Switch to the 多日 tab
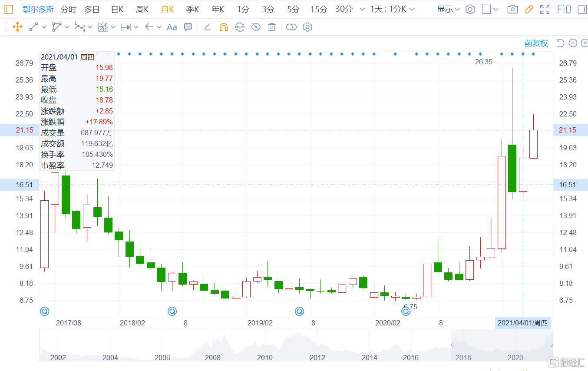The height and width of the screenshot is (371, 588). click(x=92, y=9)
